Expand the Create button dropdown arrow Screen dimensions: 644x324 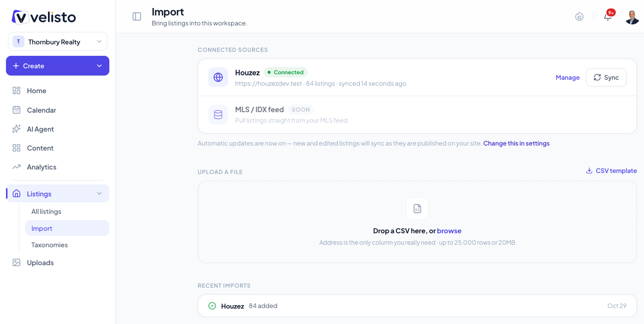[x=99, y=66]
